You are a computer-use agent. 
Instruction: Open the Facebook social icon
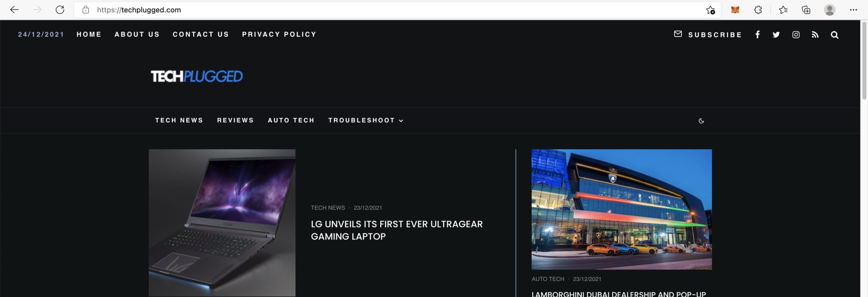tap(757, 35)
